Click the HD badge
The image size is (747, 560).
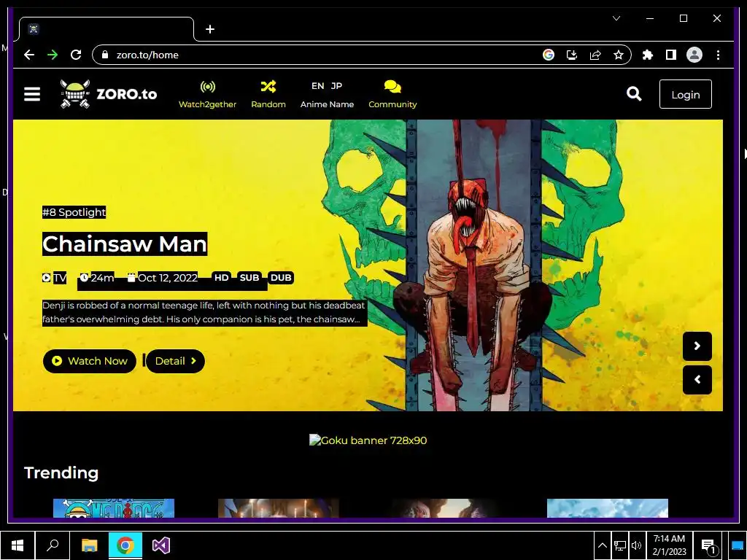tap(221, 278)
